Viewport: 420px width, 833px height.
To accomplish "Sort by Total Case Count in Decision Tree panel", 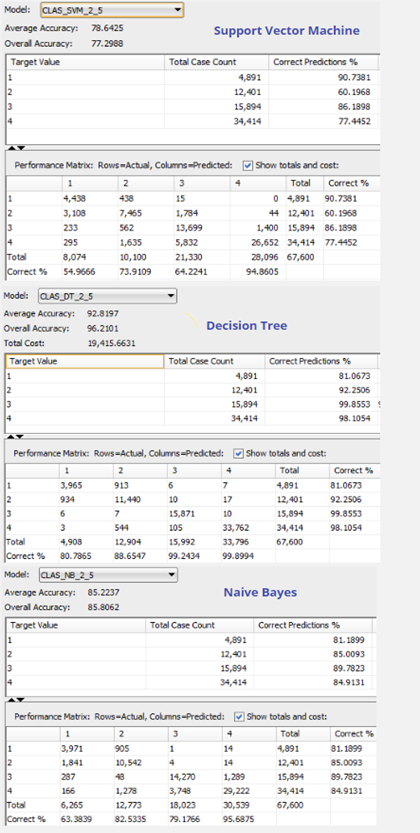I will pyautogui.click(x=215, y=361).
